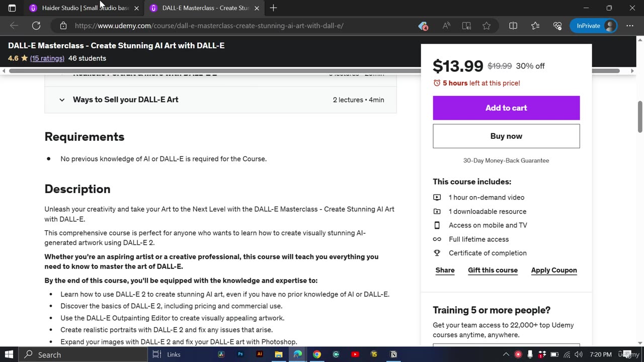Viewport: 644px width, 362px height.
Task: Refresh the current page
Action: (36, 26)
